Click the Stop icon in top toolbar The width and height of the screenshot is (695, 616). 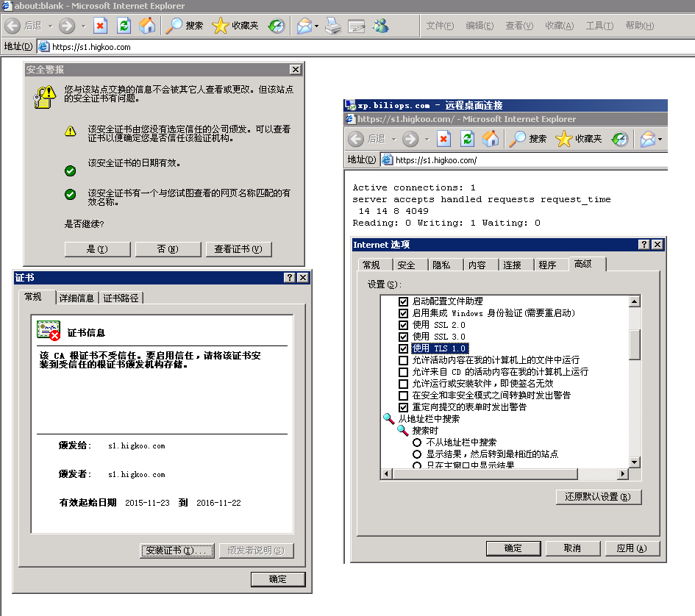click(101, 26)
